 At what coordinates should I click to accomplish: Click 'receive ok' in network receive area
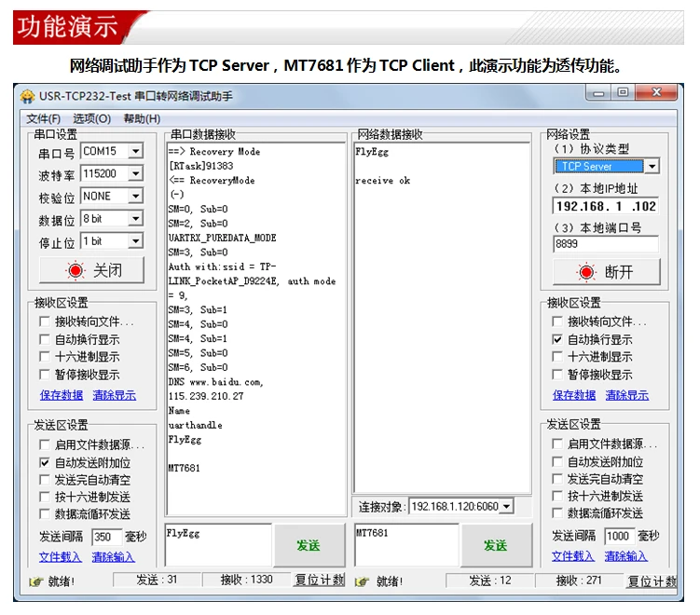pyautogui.click(x=382, y=181)
